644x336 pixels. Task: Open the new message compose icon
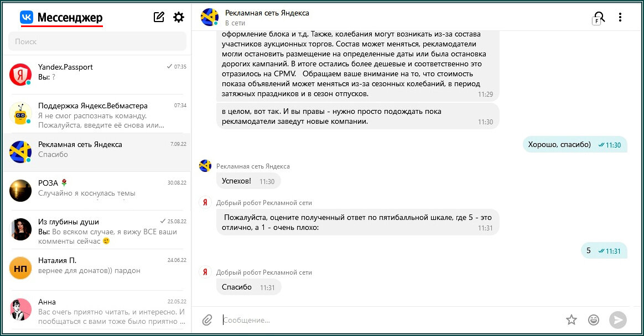click(x=159, y=17)
